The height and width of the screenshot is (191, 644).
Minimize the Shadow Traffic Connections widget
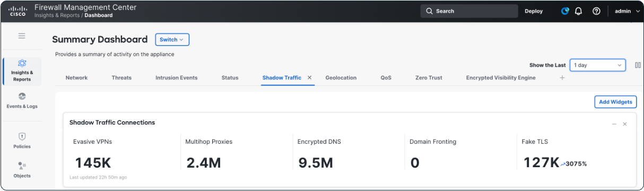(x=614, y=124)
